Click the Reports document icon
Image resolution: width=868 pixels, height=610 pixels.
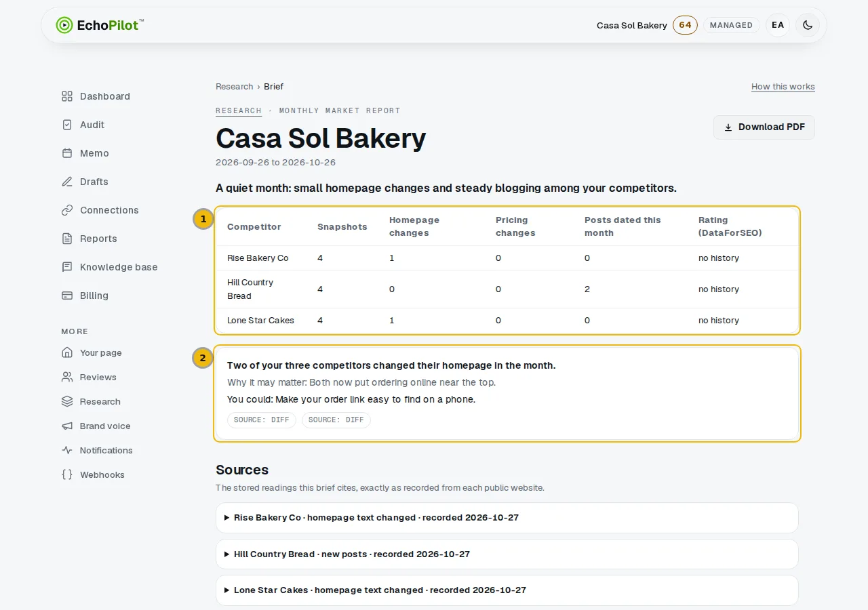(x=67, y=239)
